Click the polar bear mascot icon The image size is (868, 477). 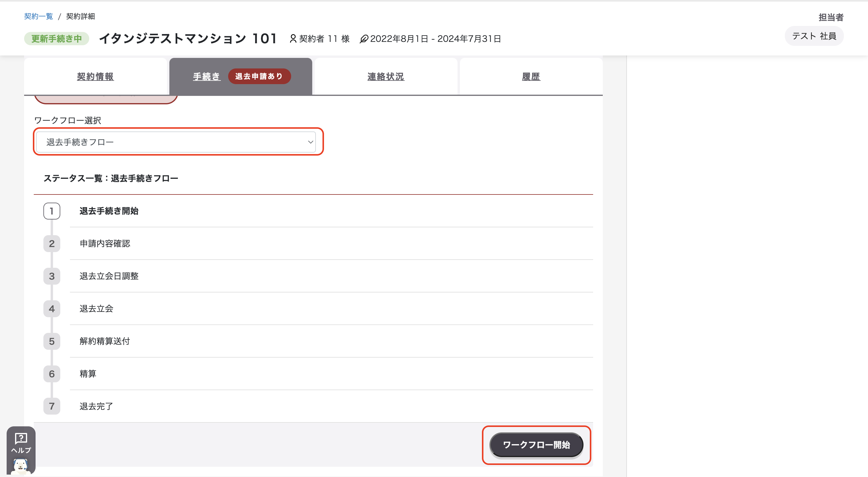[x=21, y=466]
